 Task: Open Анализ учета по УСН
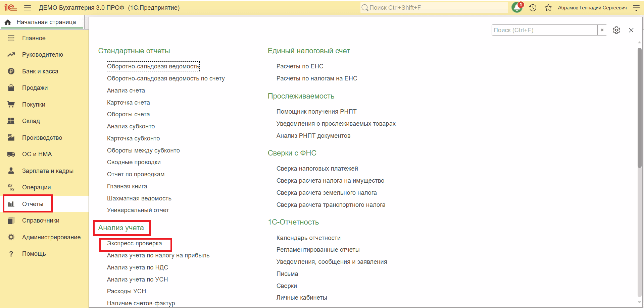coord(137,280)
